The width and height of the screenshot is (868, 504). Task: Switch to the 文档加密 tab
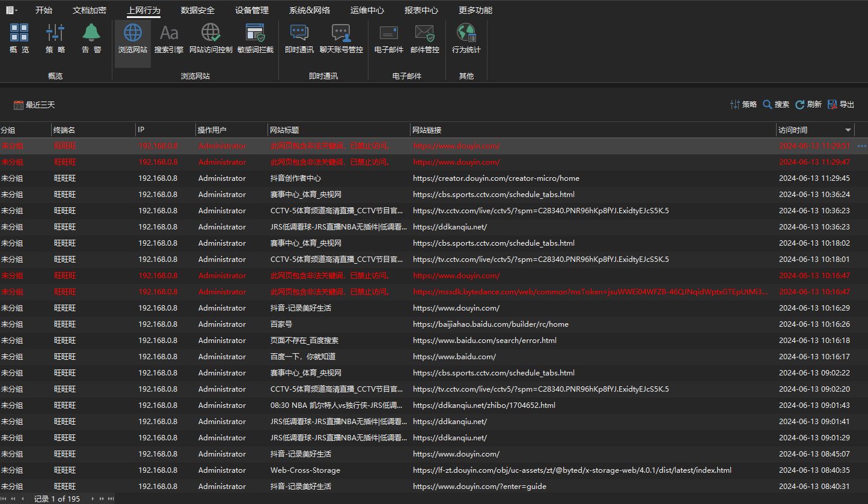(90, 10)
